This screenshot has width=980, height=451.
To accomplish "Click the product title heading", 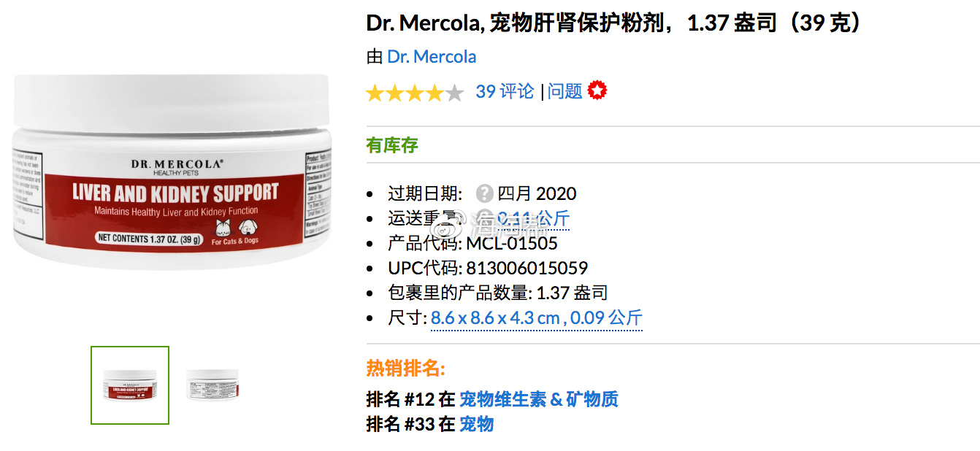I will 615,23.
